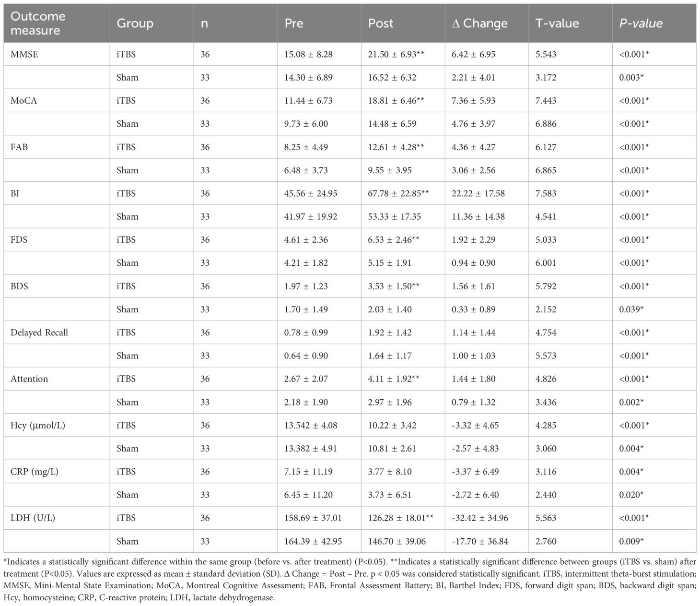Screen dimensions: 700x606
Task: Click the T-value column header
Action: (x=557, y=23)
